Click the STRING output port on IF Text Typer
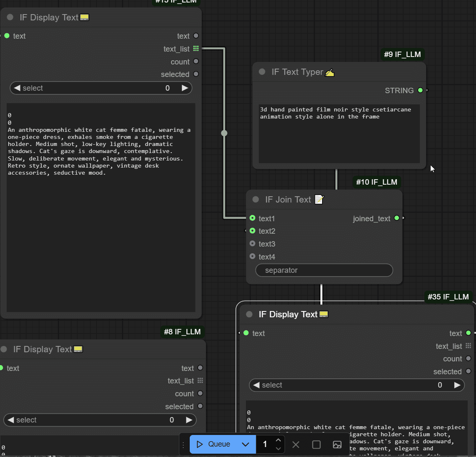This screenshot has width=476, height=457. [420, 90]
